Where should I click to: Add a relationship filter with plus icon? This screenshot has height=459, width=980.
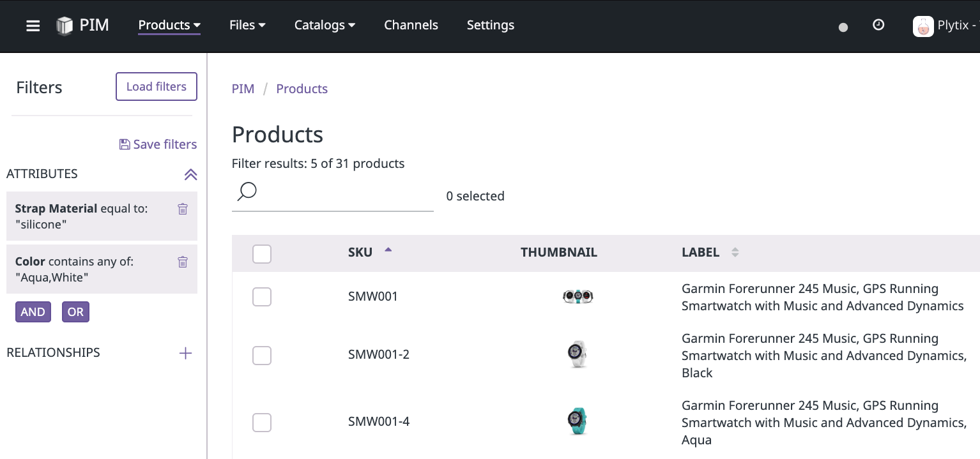coord(185,353)
